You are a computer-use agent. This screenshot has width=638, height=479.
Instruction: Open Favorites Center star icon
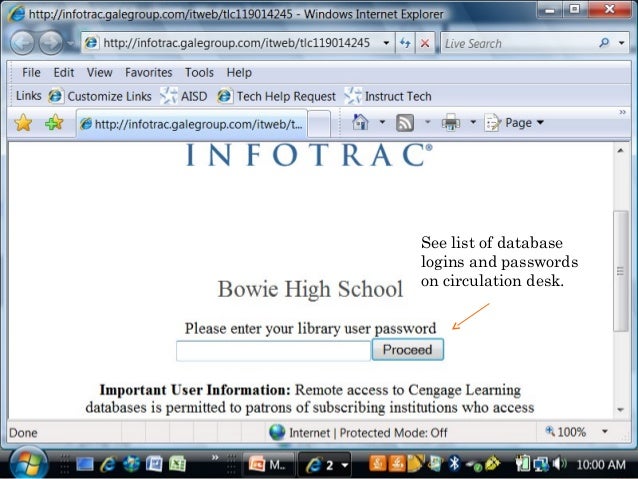pyautogui.click(x=23, y=123)
